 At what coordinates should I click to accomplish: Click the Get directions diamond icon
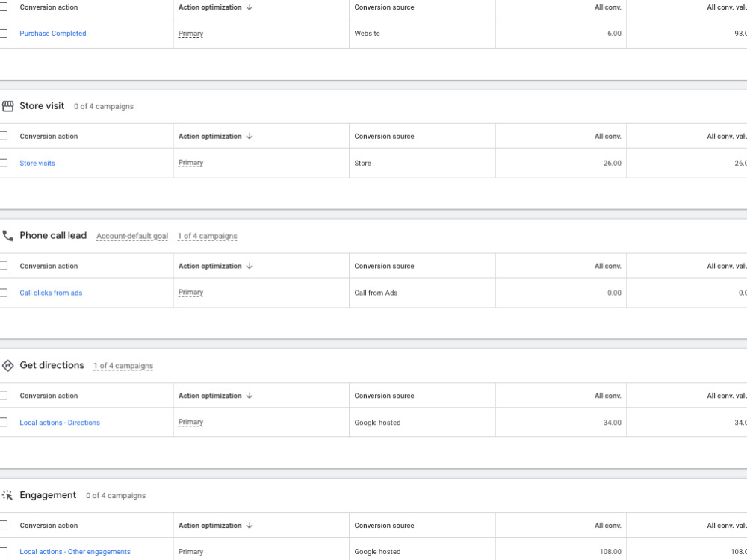[x=7, y=366]
